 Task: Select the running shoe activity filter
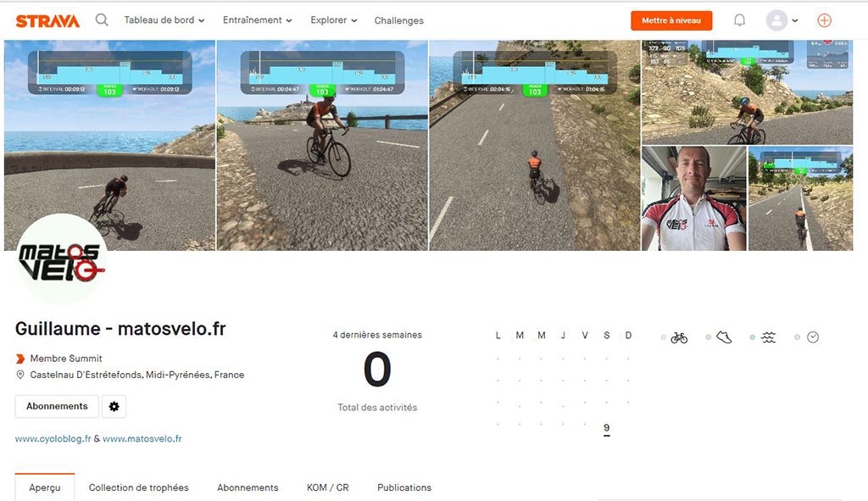click(724, 337)
